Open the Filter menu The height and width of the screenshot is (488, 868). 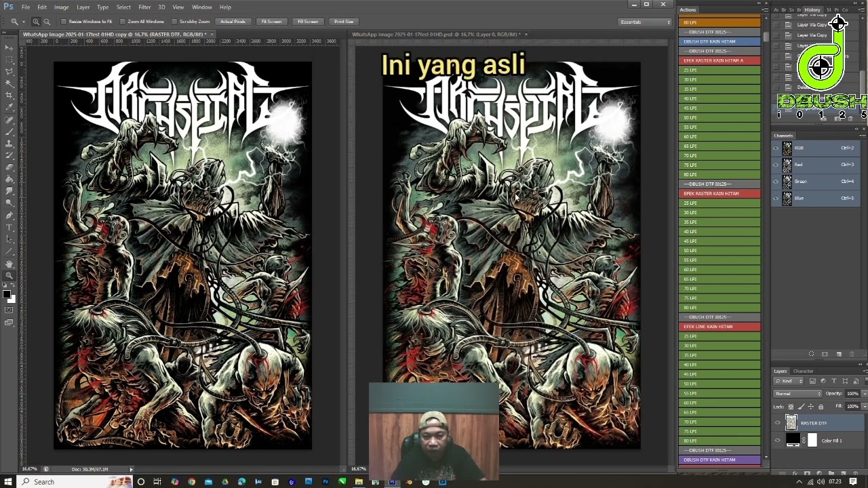pyautogui.click(x=144, y=7)
